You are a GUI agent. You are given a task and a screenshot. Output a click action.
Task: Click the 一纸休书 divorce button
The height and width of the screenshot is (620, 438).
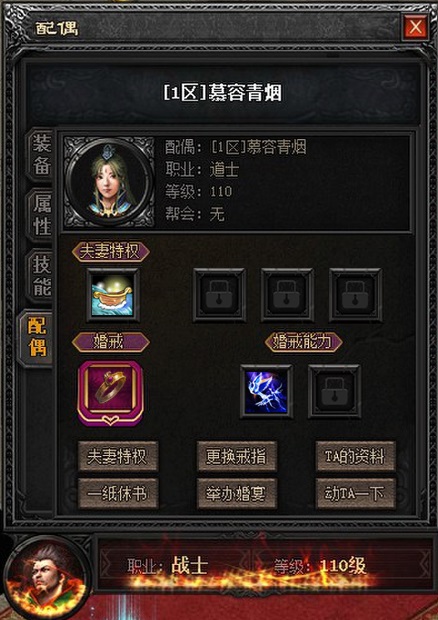(118, 493)
